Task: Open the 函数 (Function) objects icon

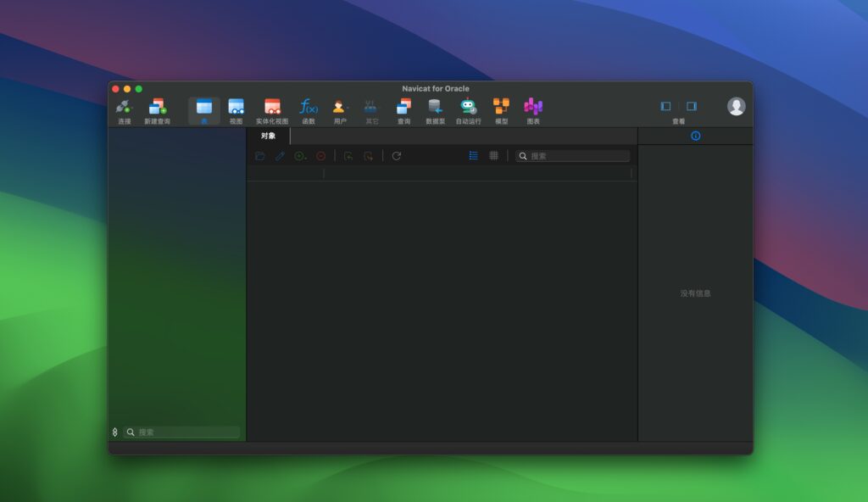Action: 307,109
